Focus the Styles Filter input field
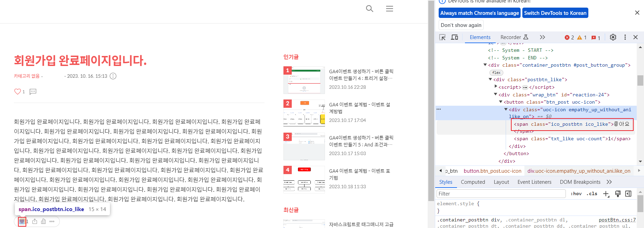 (501, 194)
